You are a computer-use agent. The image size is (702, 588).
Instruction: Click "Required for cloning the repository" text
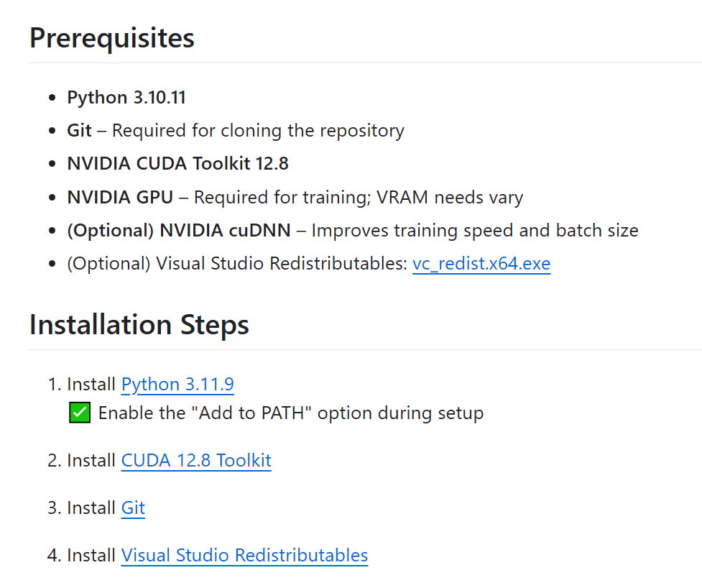(x=258, y=131)
